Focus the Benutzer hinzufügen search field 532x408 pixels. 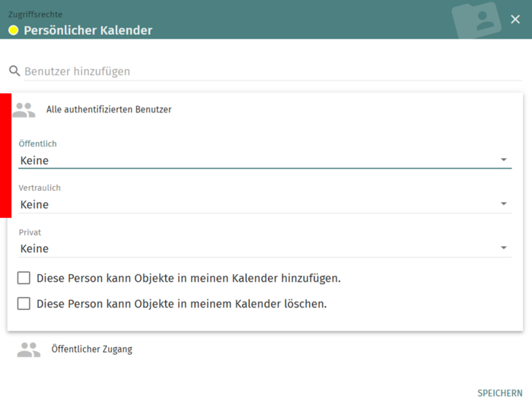[273, 71]
